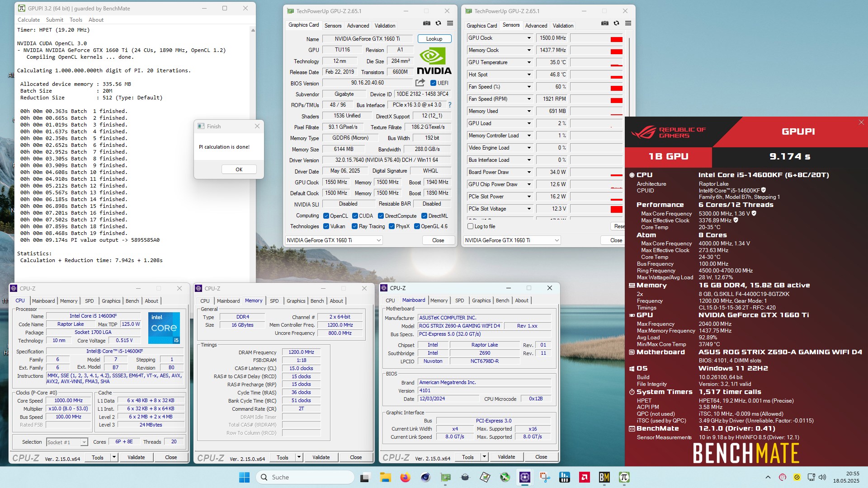Open AMD software icon on the taskbar

584,477
